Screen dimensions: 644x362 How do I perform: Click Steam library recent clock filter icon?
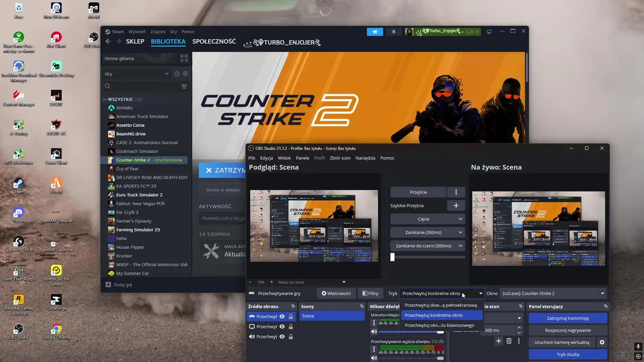point(177,74)
